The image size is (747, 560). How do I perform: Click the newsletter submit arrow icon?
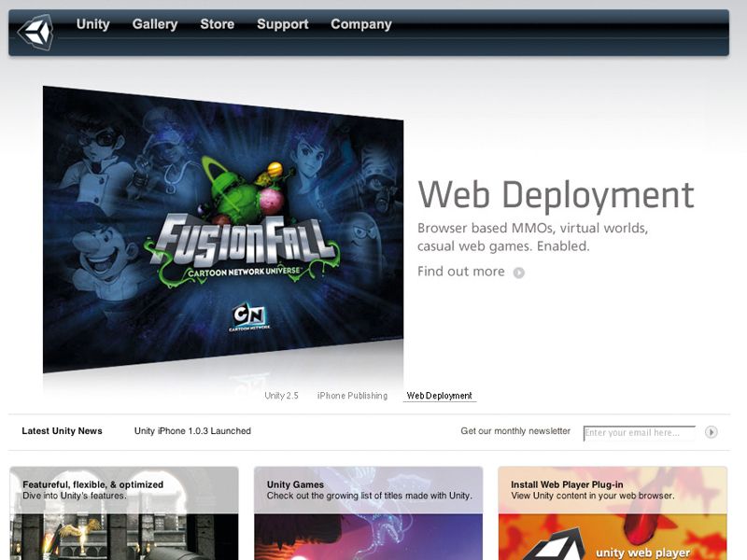point(711,433)
